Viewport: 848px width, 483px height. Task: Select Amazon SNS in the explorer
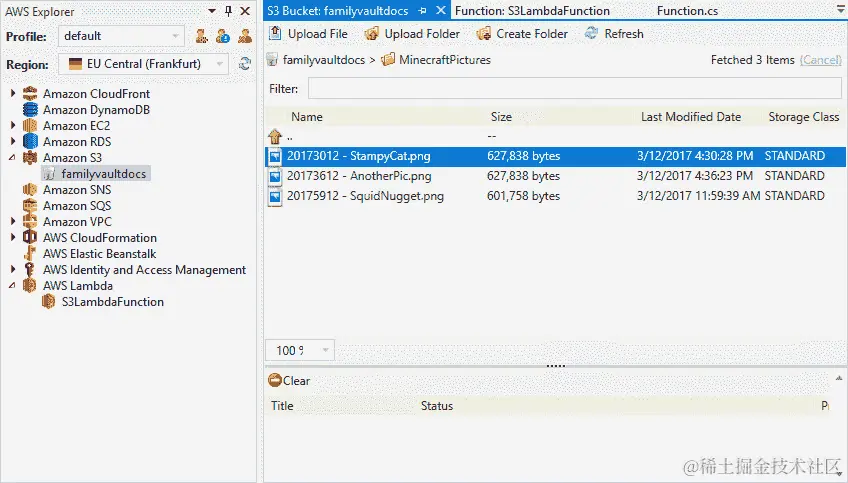[77, 190]
